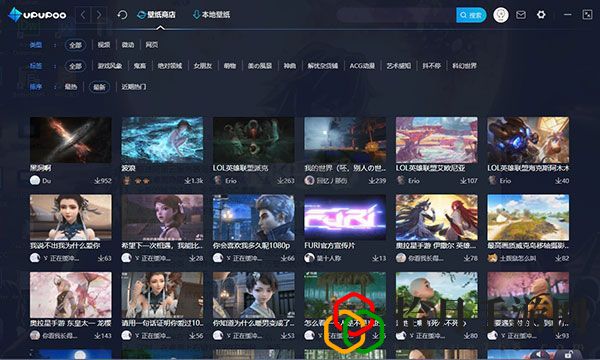The image size is (600, 360).
Task: Click download icon showing 263
Action: tap(280, 181)
